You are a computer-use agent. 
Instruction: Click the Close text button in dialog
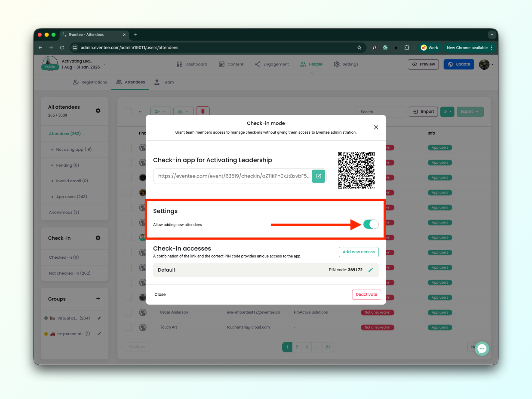[x=160, y=295]
